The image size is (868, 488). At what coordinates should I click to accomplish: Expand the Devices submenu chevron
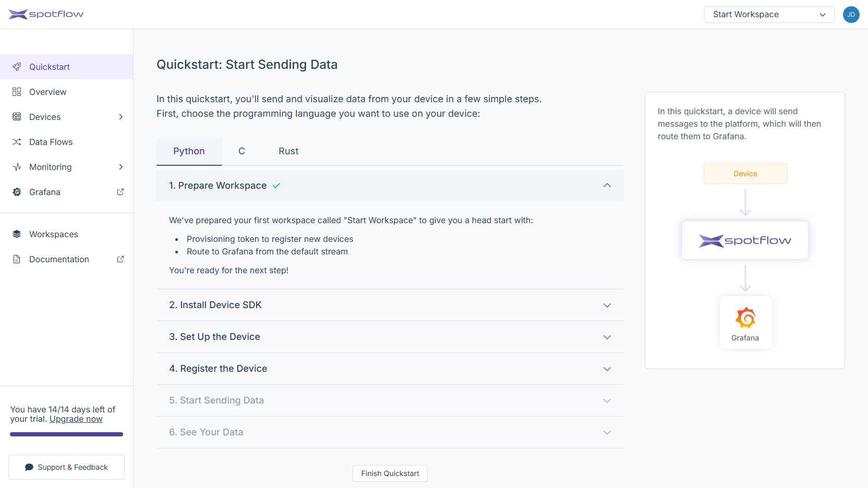tap(121, 117)
